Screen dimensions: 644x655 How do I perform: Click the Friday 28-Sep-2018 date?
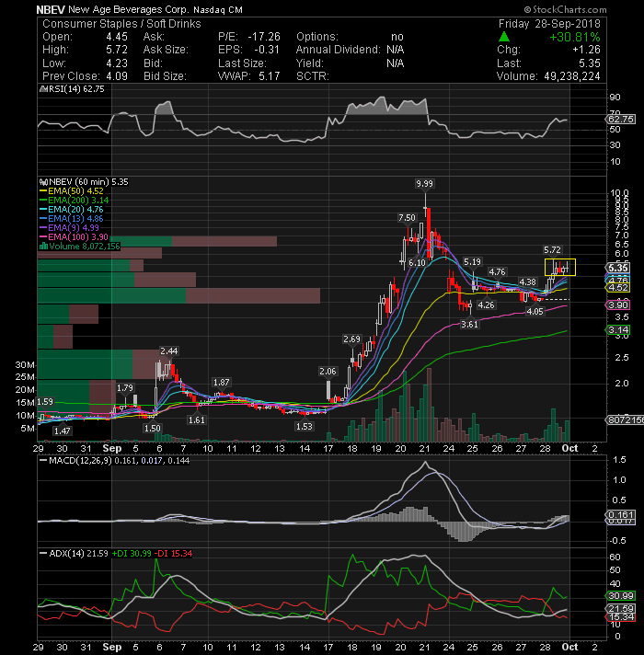click(x=549, y=24)
